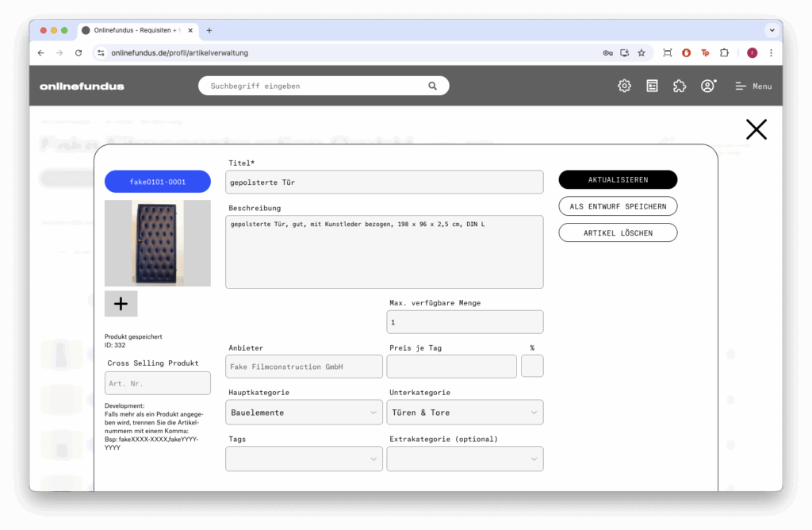Open the user profile icon in header
812x530 pixels.
click(707, 86)
